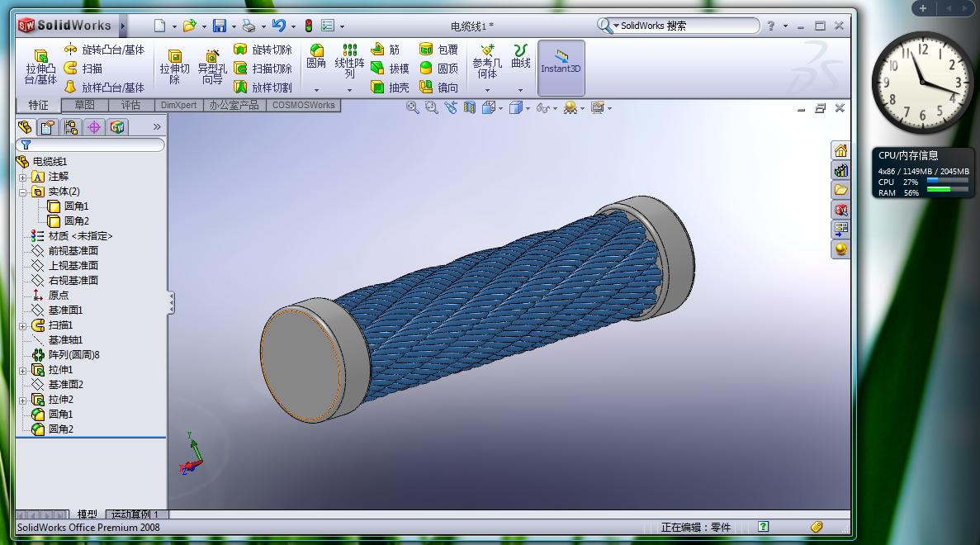This screenshot has width=980, height=545.
Task: Click the SolidWorks 搜索 search field
Action: click(678, 26)
